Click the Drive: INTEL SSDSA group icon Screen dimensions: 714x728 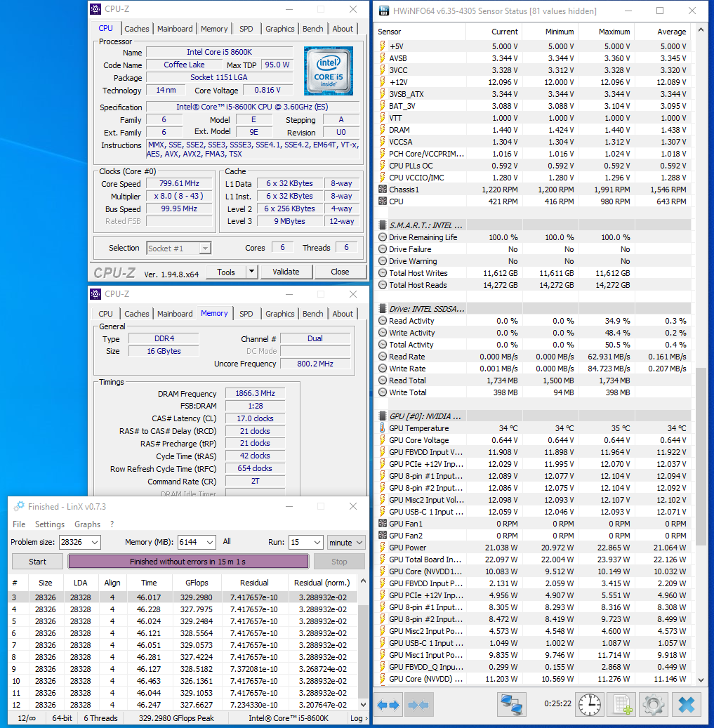383,309
